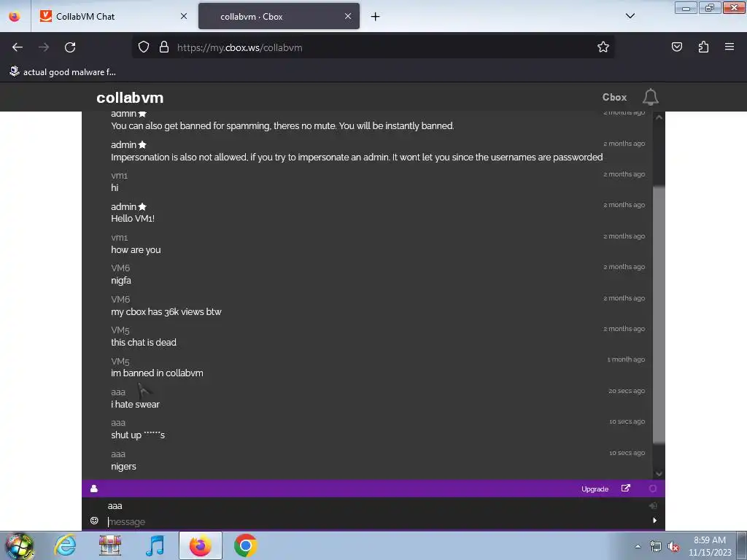Switch to the CollabVM Chat tab
The width and height of the screenshot is (747, 560).
(113, 16)
